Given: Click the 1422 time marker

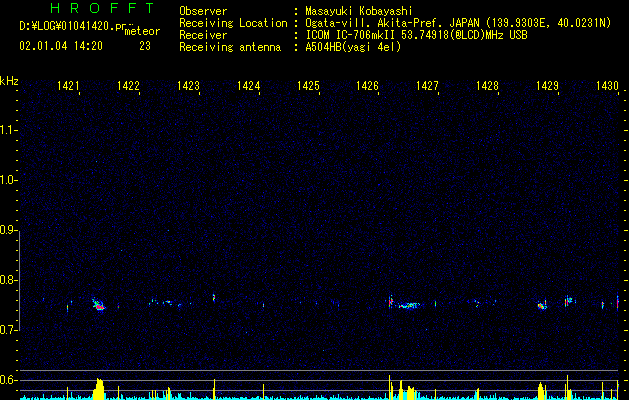Looking at the screenshot, I should pos(128,86).
